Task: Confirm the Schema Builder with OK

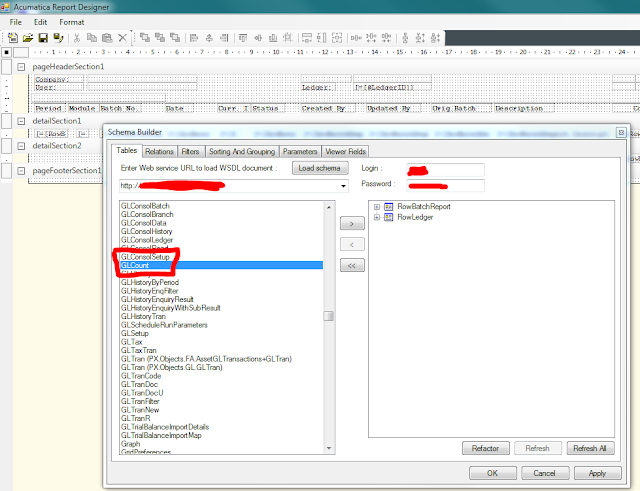Action: point(493,473)
